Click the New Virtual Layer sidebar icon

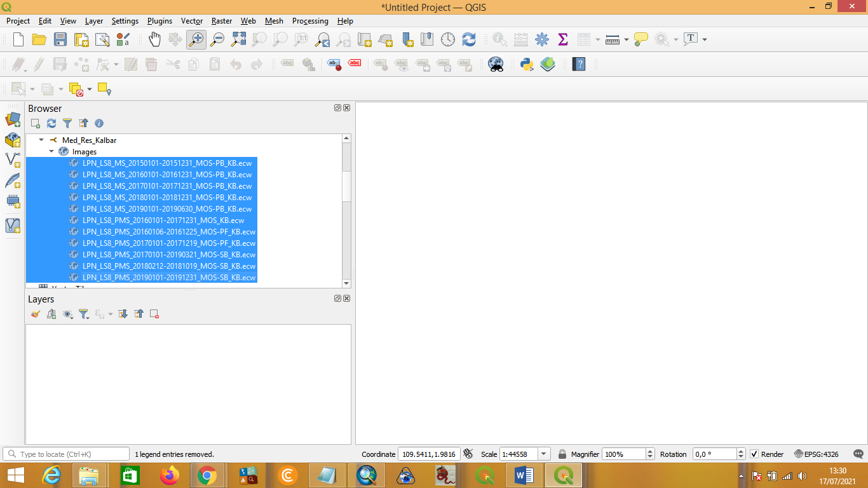point(13,225)
